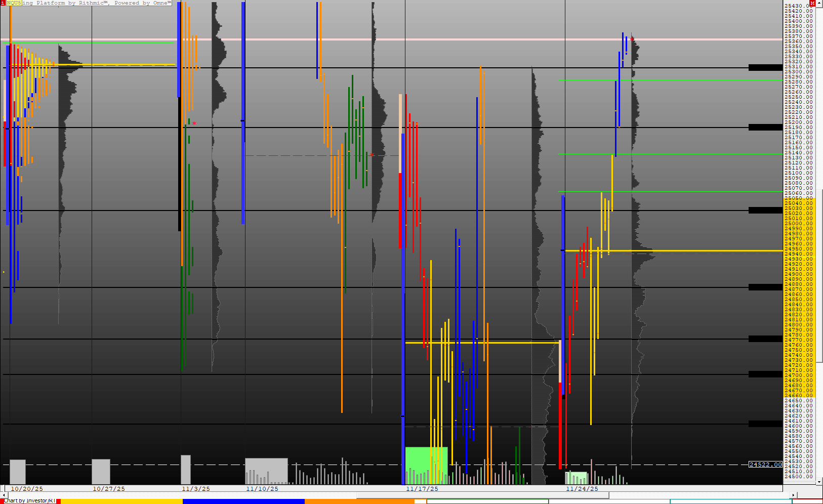
Task: Click the orange color band in bottom strip
Action: click(x=359, y=501)
